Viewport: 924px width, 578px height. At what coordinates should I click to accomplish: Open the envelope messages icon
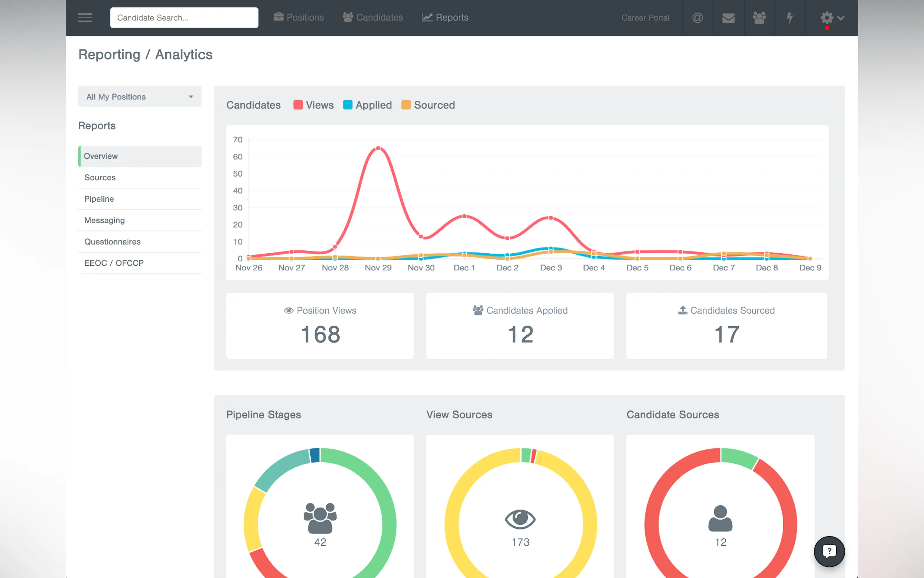click(728, 17)
